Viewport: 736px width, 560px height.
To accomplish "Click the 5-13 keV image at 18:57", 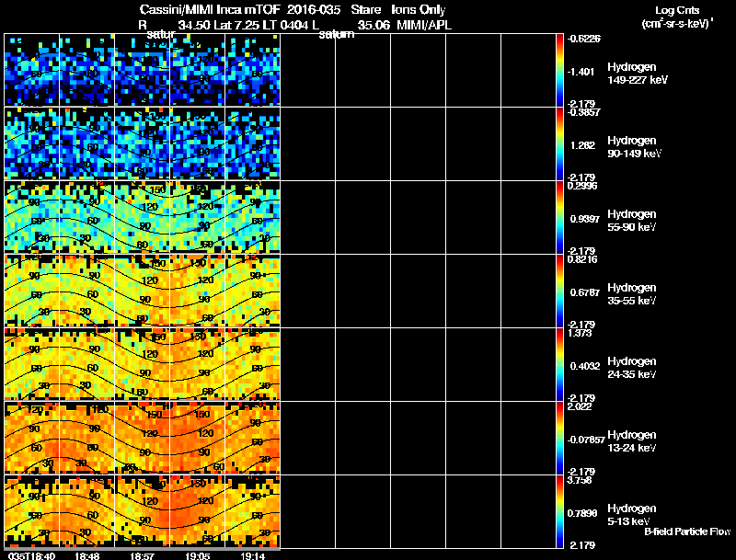I will (x=143, y=511).
